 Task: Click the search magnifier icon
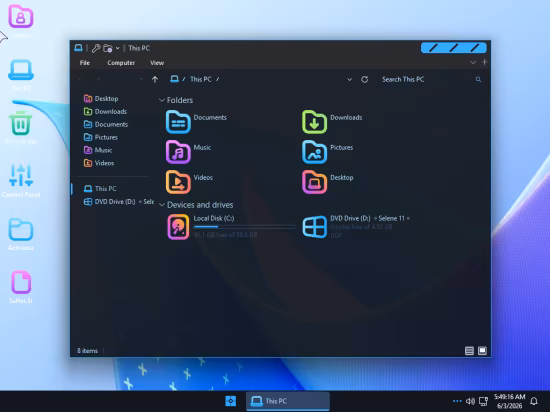478,80
